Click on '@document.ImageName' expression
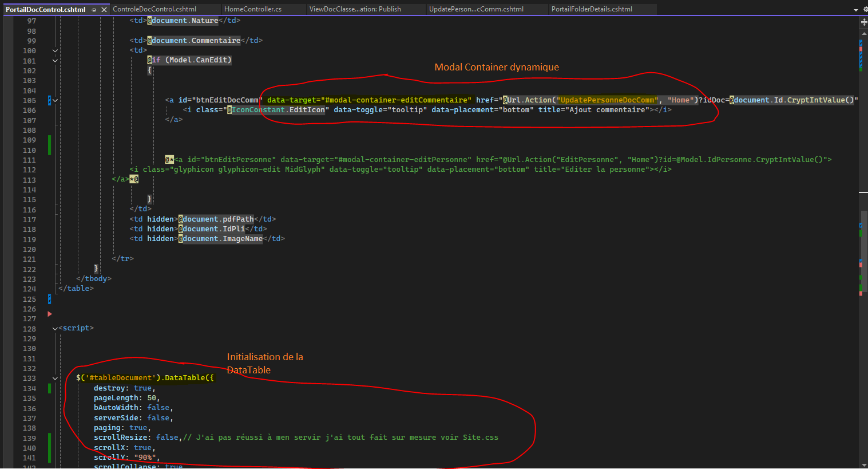Viewport: 868px width, 469px height. click(x=221, y=239)
